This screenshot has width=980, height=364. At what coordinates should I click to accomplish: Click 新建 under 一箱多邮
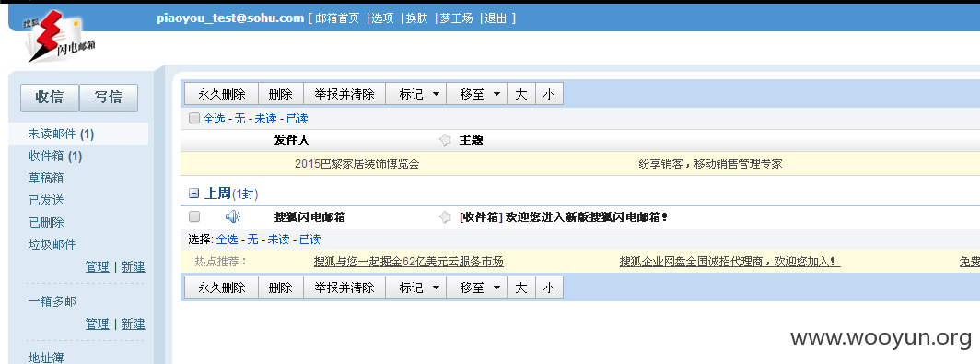134,324
